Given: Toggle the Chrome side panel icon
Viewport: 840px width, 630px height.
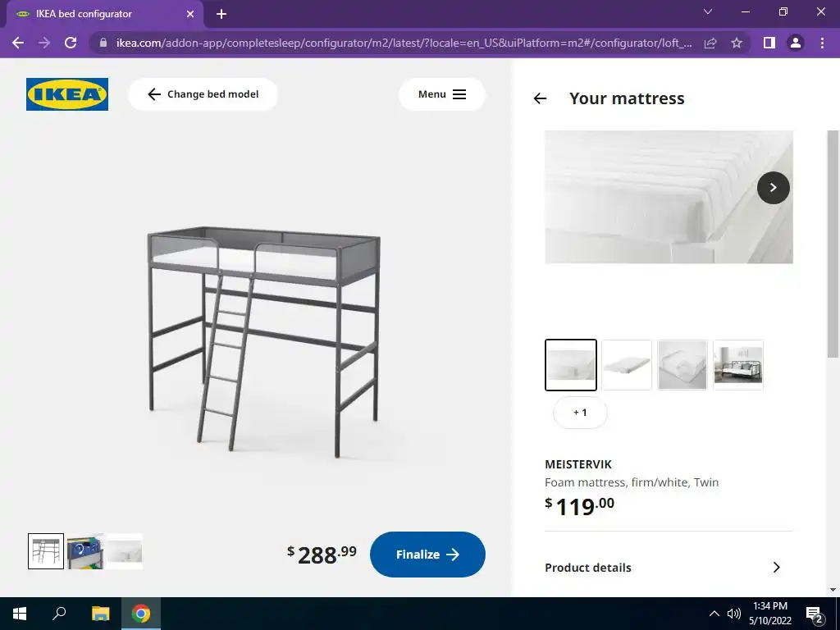Looking at the screenshot, I should pyautogui.click(x=769, y=43).
